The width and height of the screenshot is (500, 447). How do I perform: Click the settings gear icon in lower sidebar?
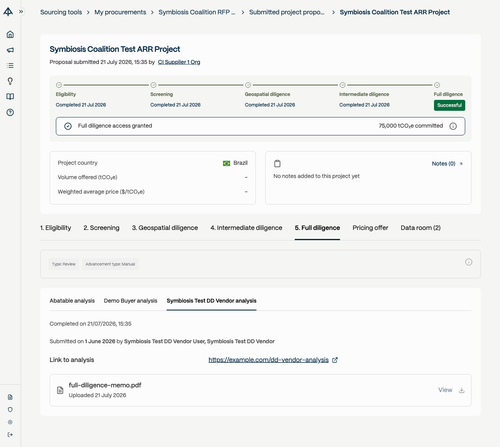(10, 422)
